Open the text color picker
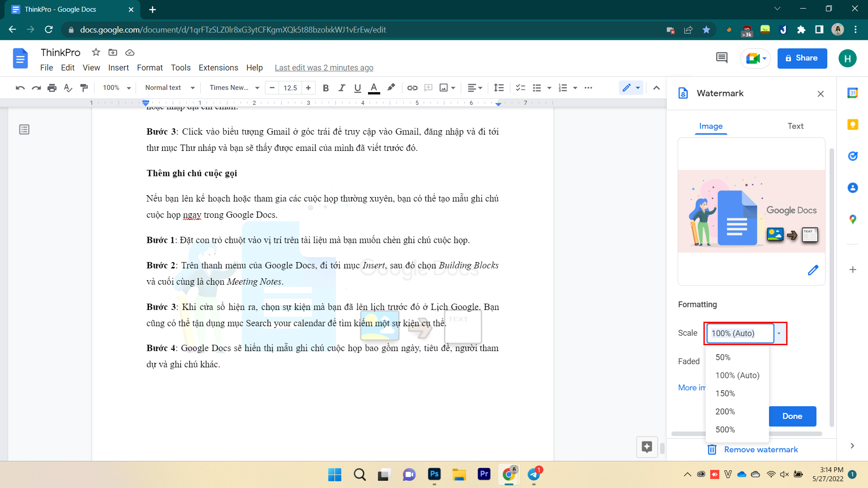Image resolution: width=868 pixels, height=488 pixels. click(x=374, y=88)
